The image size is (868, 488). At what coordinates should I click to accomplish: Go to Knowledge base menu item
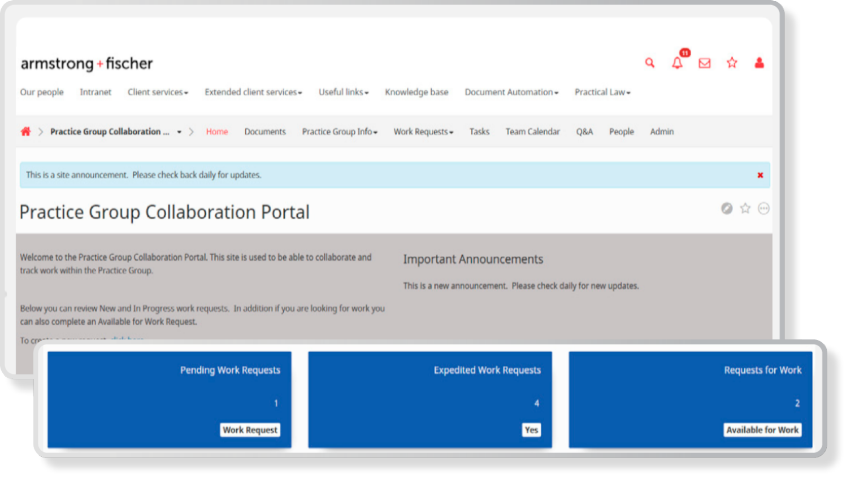coord(416,92)
